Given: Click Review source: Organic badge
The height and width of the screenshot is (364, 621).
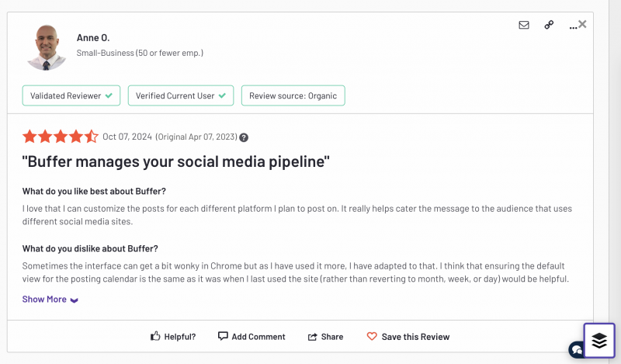Looking at the screenshot, I should pyautogui.click(x=293, y=95).
